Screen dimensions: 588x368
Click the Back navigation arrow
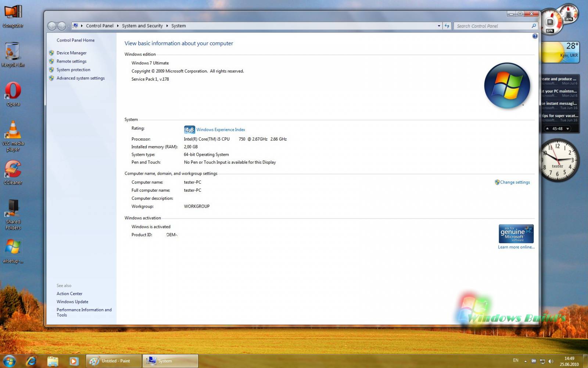(x=52, y=26)
